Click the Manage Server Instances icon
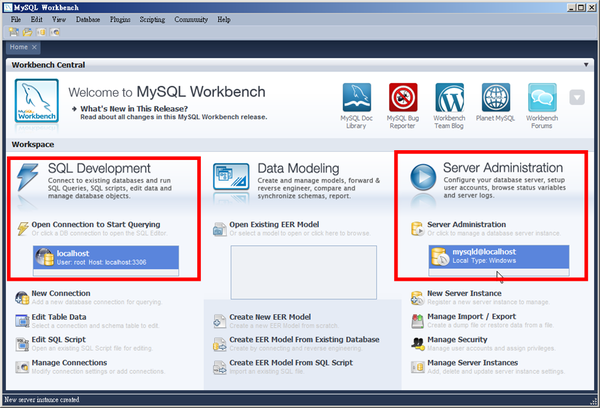 point(417,367)
